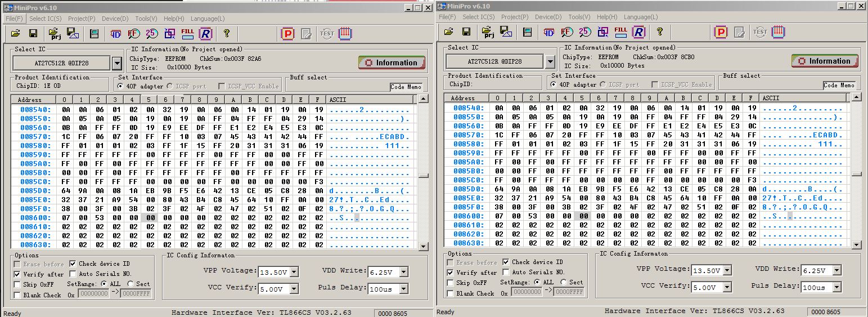Open the Tools(V) menu in right window
The height and width of the screenshot is (317, 868).
579,17
